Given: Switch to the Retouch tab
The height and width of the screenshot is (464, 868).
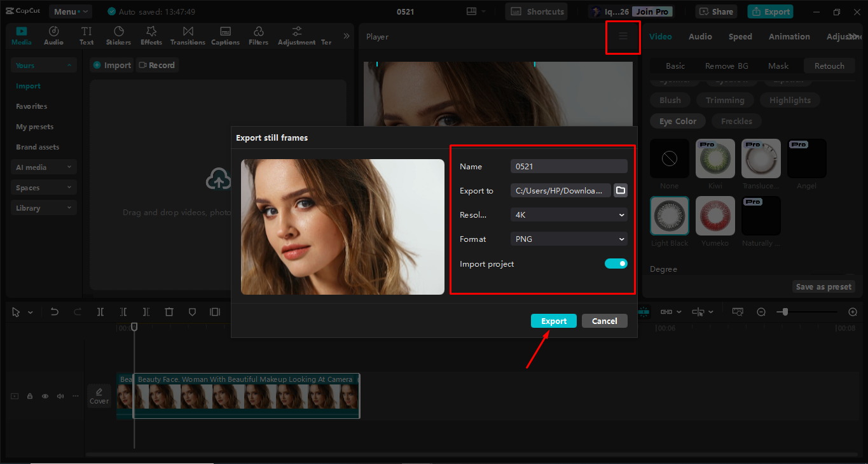Looking at the screenshot, I should (x=829, y=66).
